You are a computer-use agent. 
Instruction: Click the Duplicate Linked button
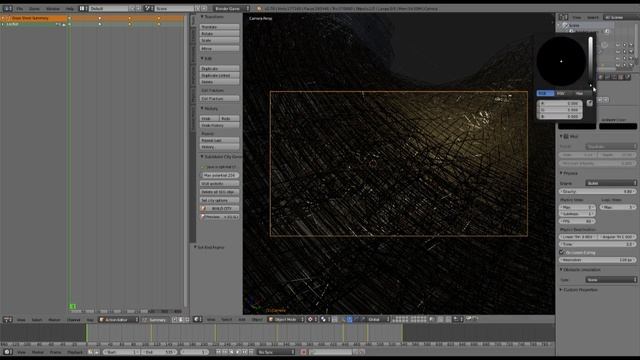tap(220, 75)
